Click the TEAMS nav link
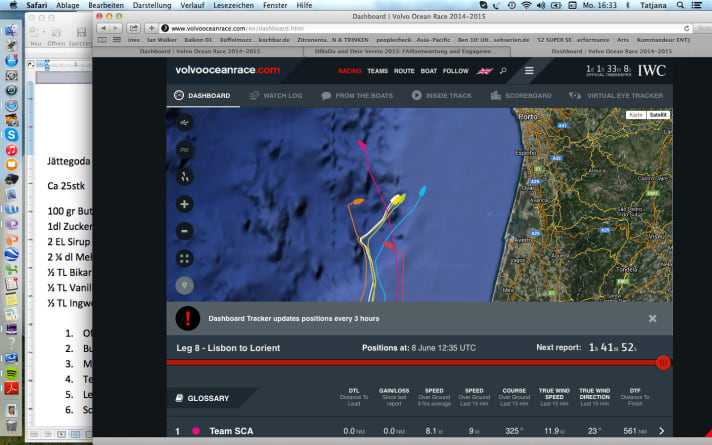 click(x=377, y=71)
